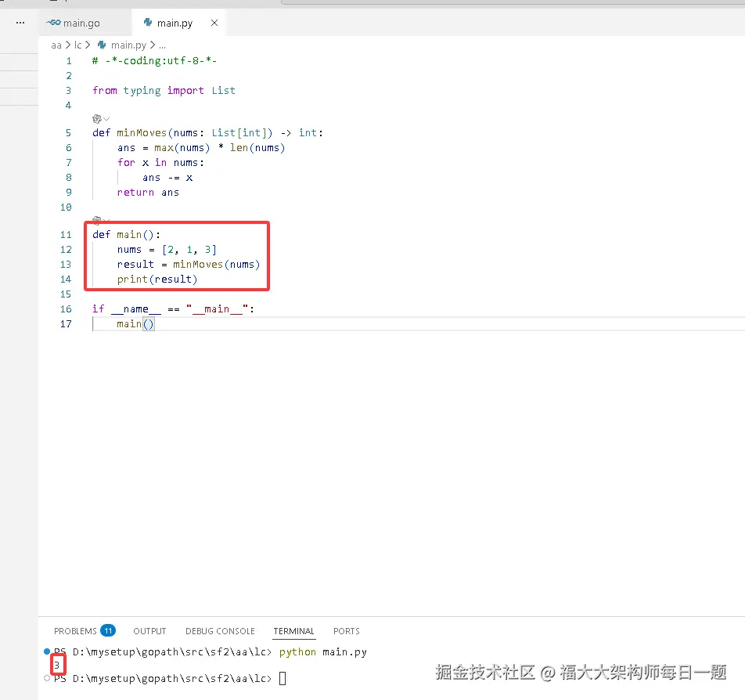Click 'nums = [2, 1, 3]' on line 12

167,249
